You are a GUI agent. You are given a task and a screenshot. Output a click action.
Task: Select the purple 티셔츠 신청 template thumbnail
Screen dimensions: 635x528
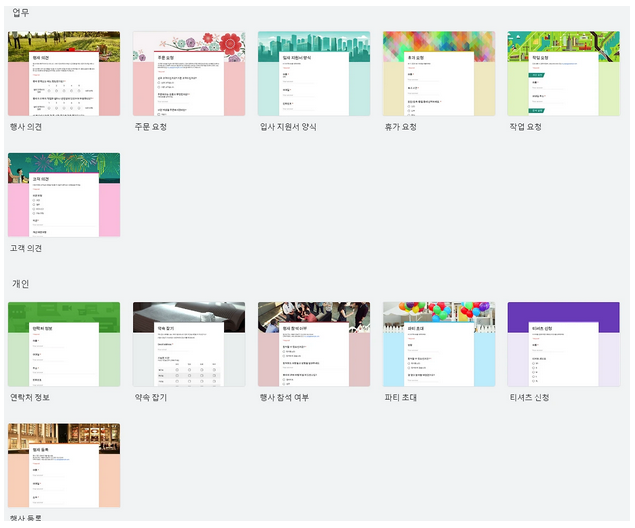click(563, 344)
